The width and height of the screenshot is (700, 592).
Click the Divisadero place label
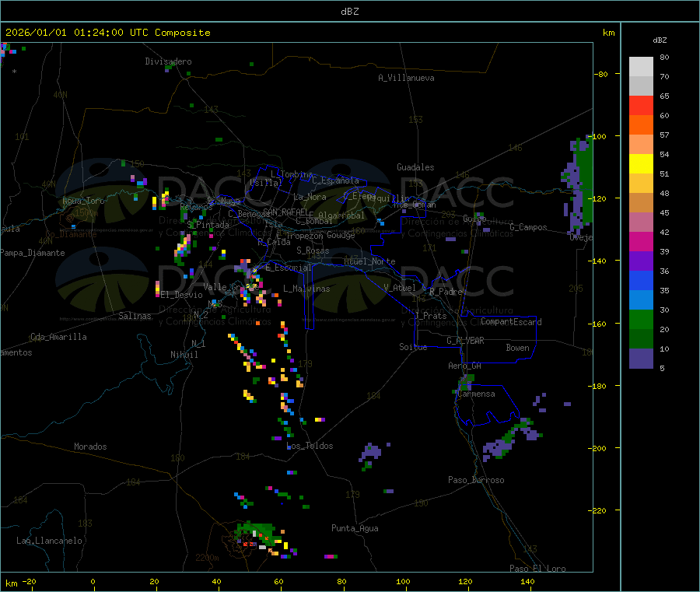pos(168,61)
